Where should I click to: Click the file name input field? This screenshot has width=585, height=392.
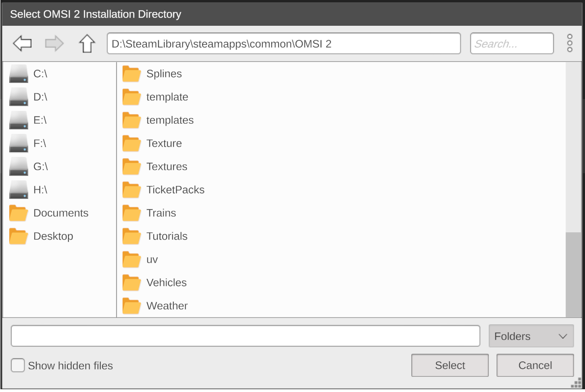click(246, 336)
